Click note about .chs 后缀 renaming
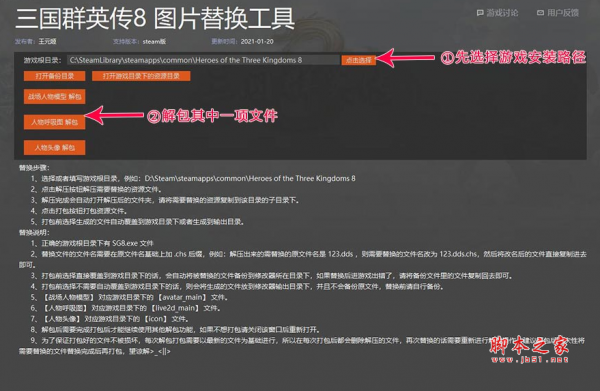Image resolution: width=600 pixels, height=391 pixels. pos(302,259)
